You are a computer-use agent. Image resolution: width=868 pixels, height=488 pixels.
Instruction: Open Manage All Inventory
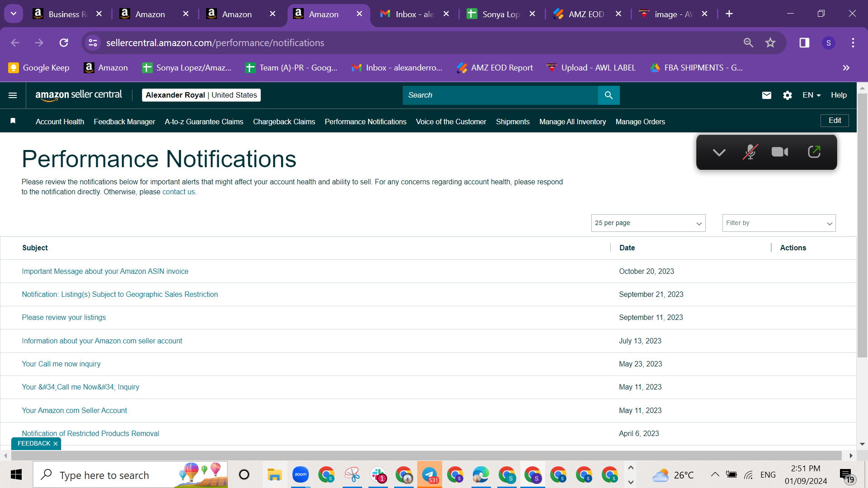[x=572, y=122]
